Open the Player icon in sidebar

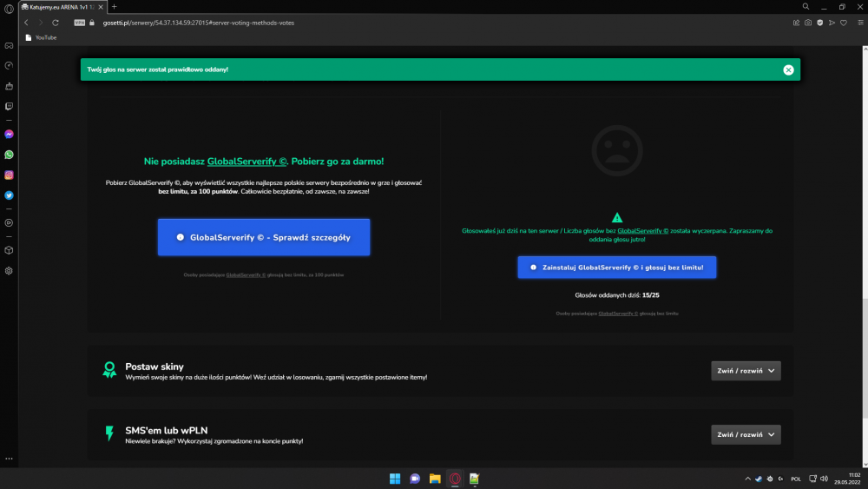coord(9,222)
